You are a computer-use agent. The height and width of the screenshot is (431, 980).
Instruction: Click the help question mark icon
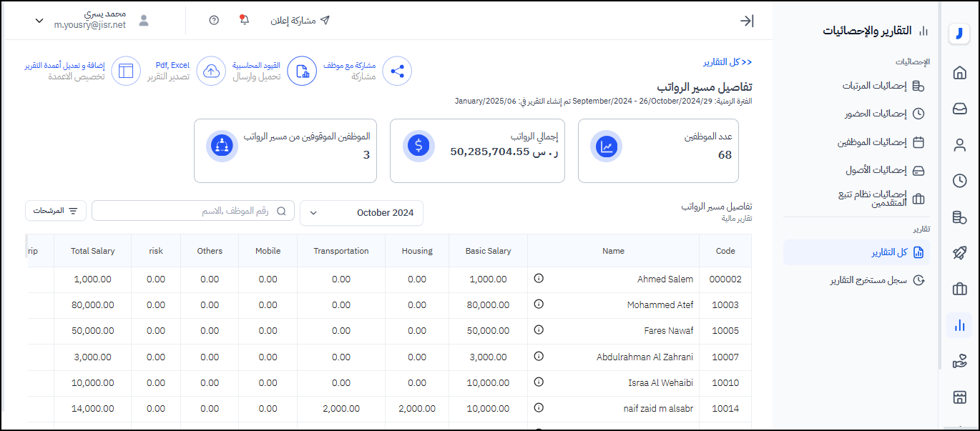(x=214, y=20)
